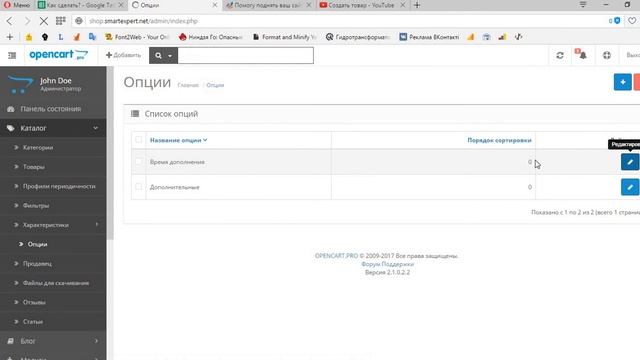Open Форум Поддержки footer link
640x360 pixels.
tap(387, 264)
